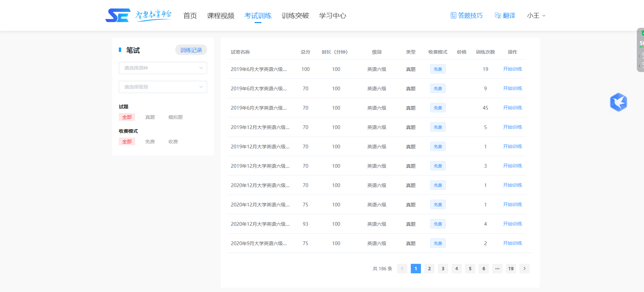This screenshot has width=644, height=292.
Task: Click the SE platform logo
Action: tap(139, 15)
